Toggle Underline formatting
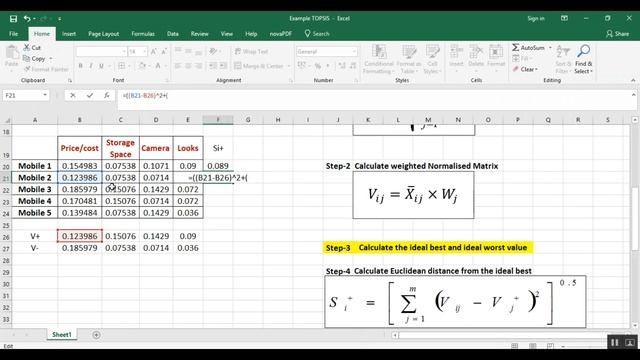Screen dimensions: 640x360 pyautogui.click(x=101, y=66)
